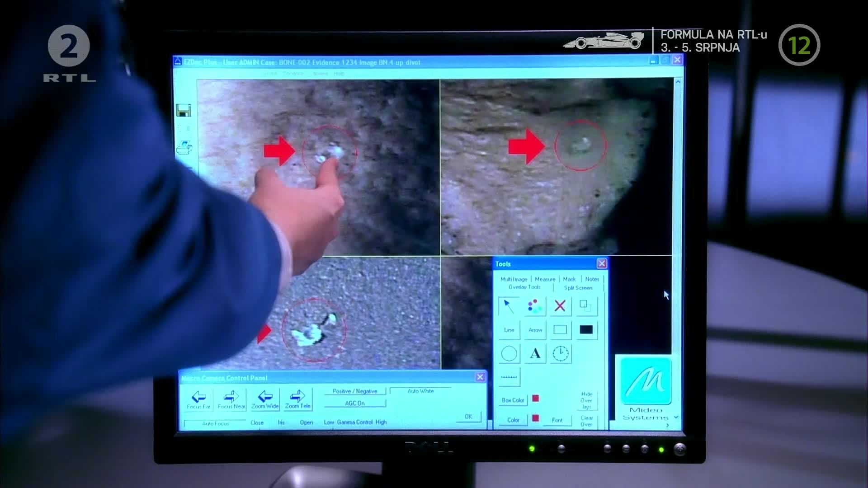Toggle the AGC On button
Image resolution: width=868 pixels, height=488 pixels.
click(x=355, y=403)
